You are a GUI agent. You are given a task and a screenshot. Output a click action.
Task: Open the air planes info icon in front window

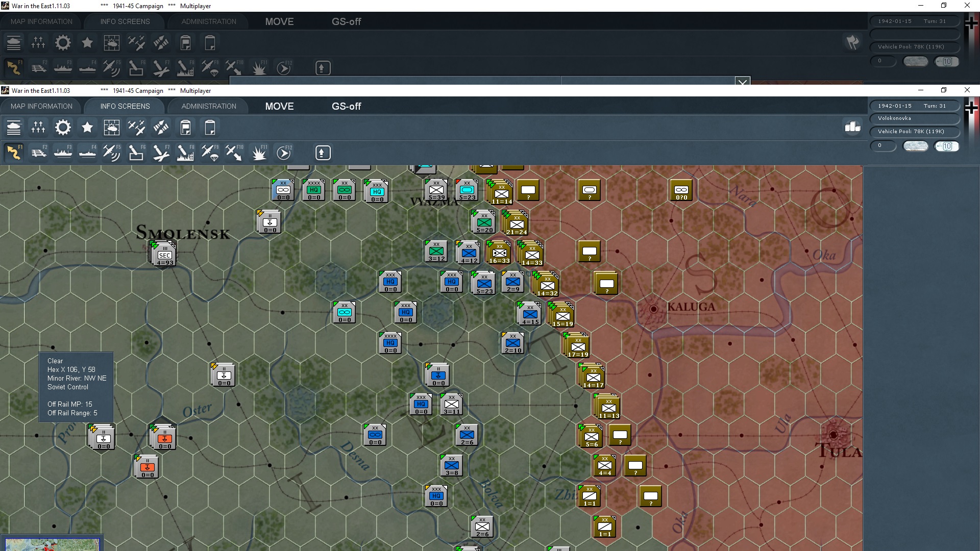(x=136, y=127)
